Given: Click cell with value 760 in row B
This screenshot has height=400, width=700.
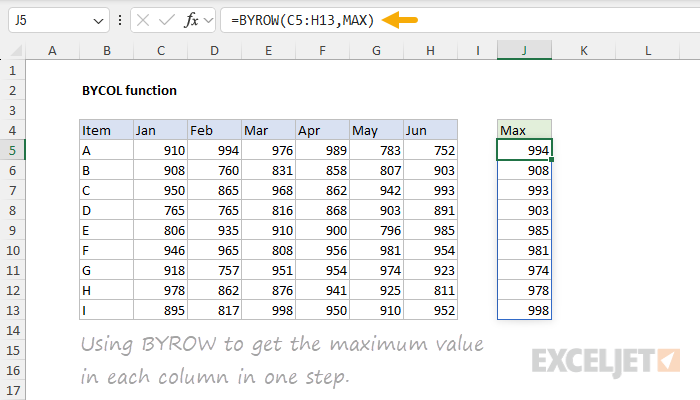Looking at the screenshot, I should click(x=215, y=171).
